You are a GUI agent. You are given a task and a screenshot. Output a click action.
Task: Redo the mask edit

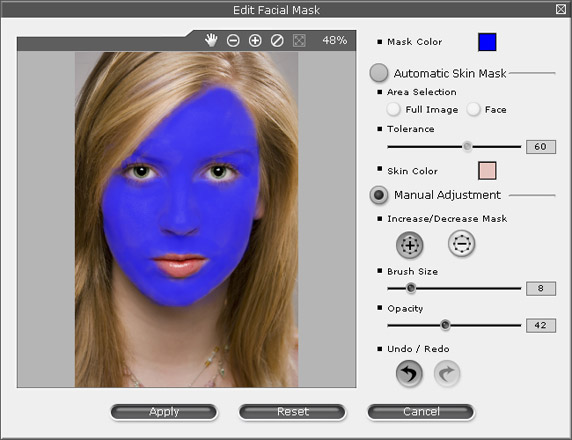[x=447, y=373]
